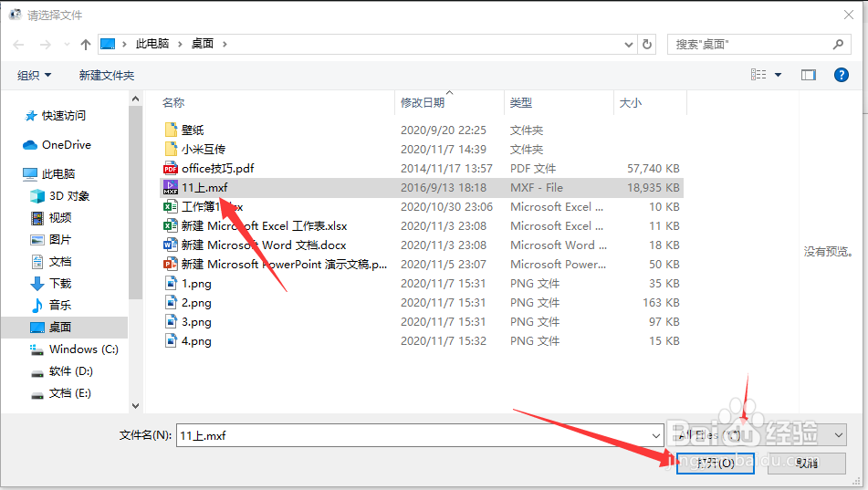Open the view options dropdown arrow
The image size is (868, 490).
pos(778,75)
